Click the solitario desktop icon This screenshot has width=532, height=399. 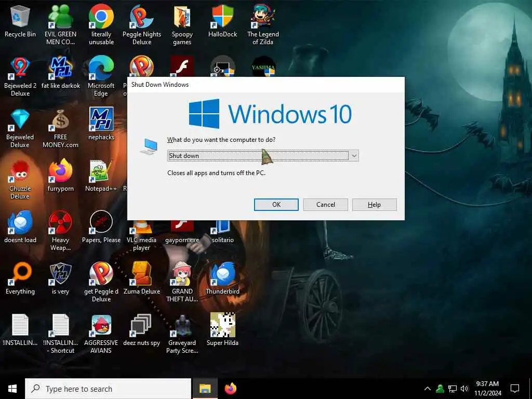coord(222,232)
